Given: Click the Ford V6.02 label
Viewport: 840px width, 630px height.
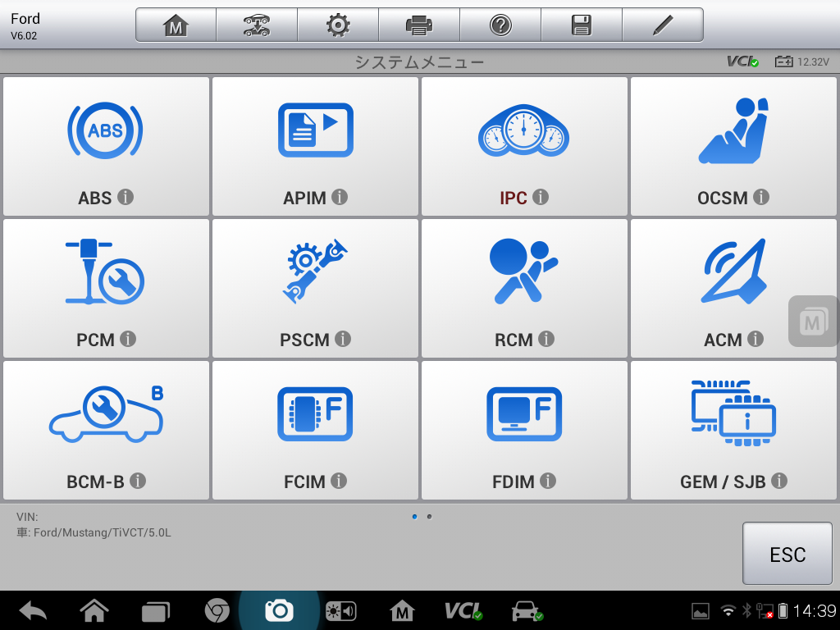Looking at the screenshot, I should (25, 26).
